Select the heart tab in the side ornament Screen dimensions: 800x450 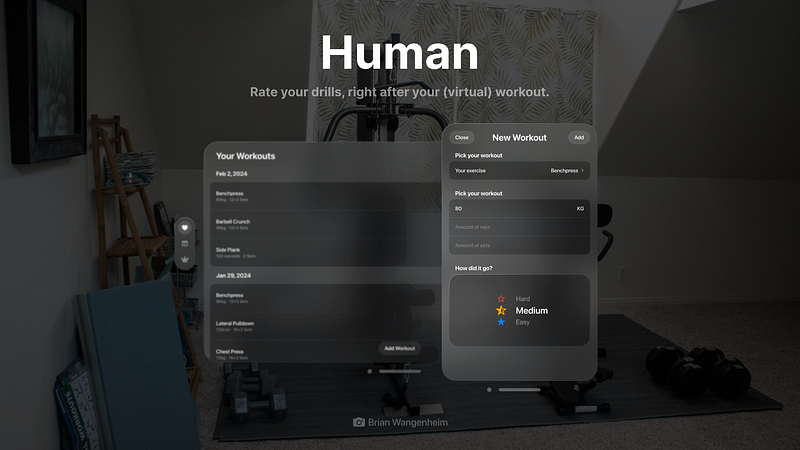(x=185, y=228)
